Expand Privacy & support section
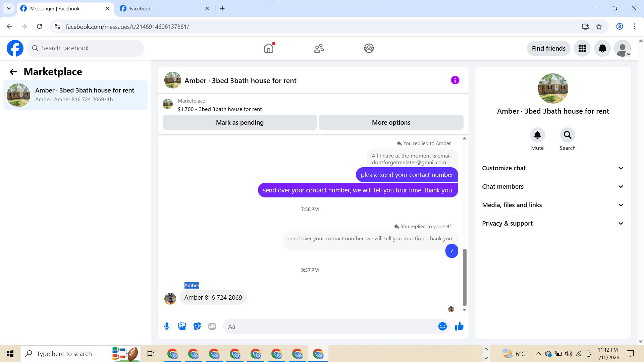644x362 pixels. tap(553, 224)
